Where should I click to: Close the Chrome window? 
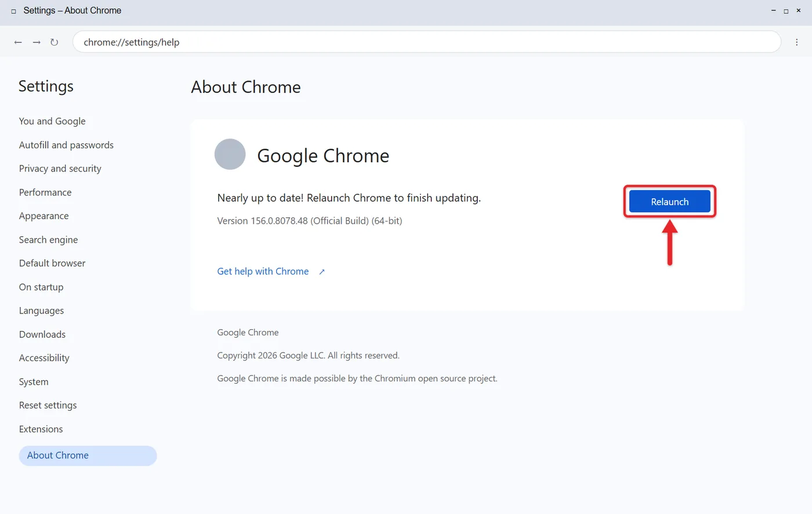(x=799, y=10)
